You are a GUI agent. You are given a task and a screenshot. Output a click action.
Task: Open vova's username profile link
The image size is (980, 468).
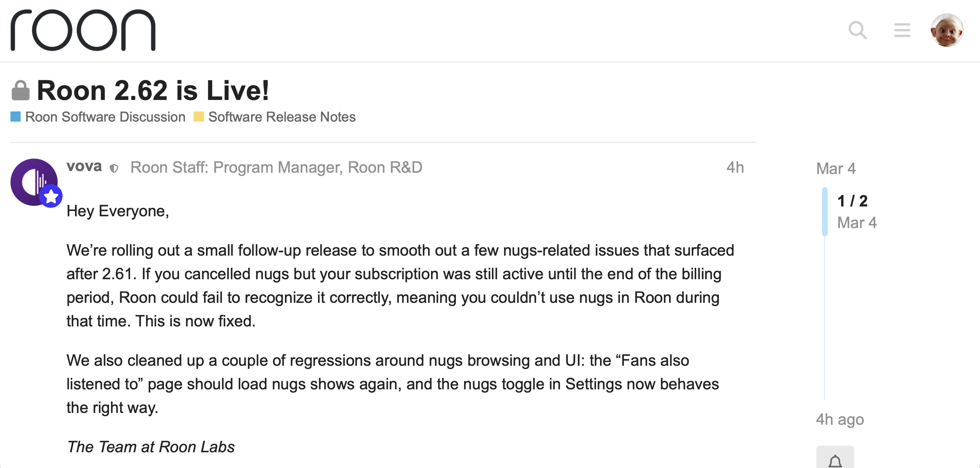pos(84,166)
